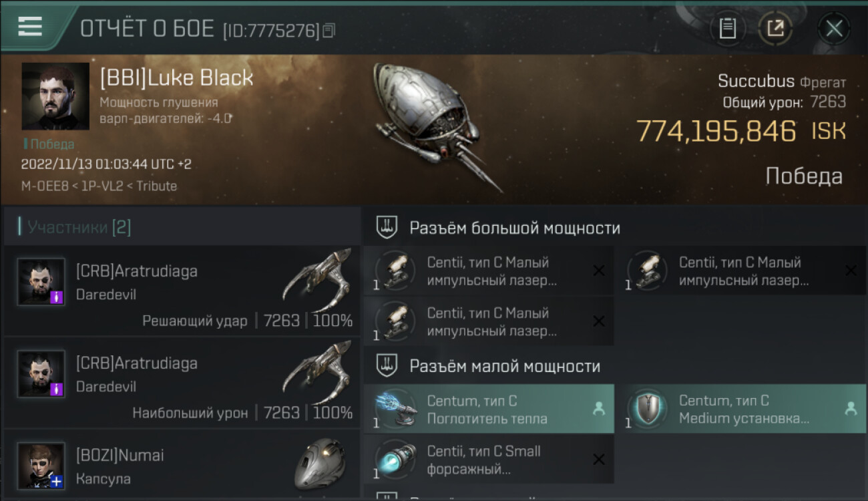Open Luke Black's pilot portrait
Screen dimensions: 868x501
coord(55,96)
